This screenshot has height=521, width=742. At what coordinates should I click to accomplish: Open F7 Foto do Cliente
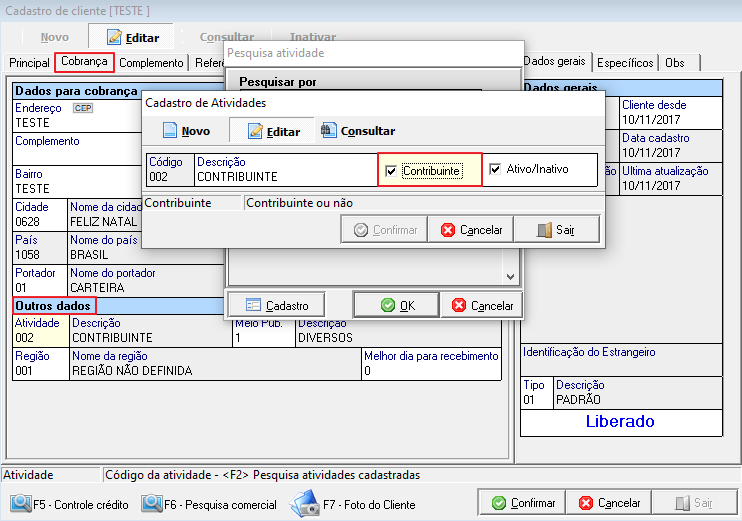coord(353,504)
